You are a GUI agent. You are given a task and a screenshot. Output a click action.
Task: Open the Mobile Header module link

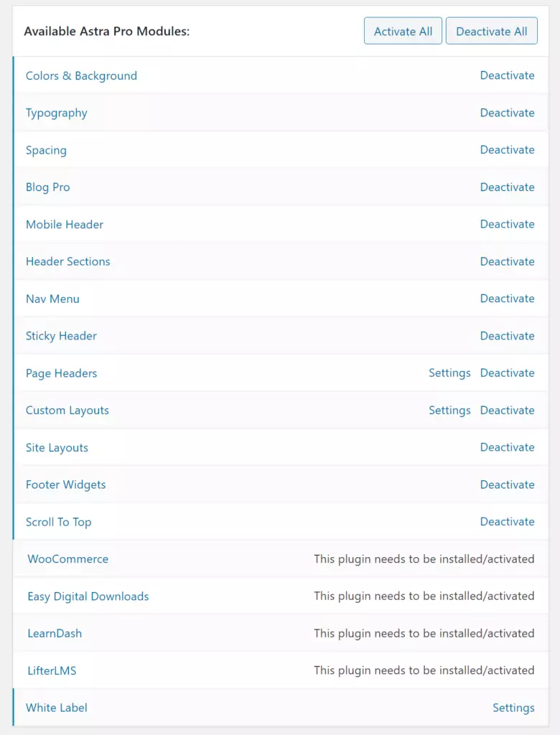pyautogui.click(x=64, y=224)
